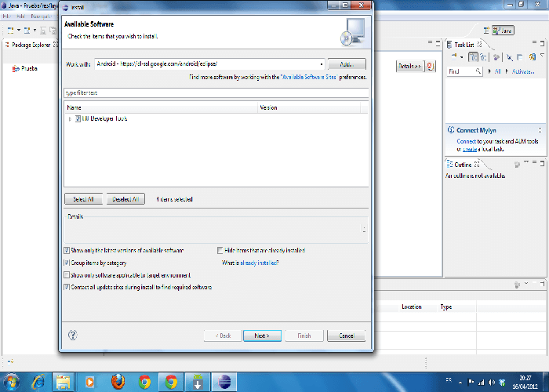Launch Internet Explorer from taskbar
Viewport: 549px width, 392px height.
38,383
